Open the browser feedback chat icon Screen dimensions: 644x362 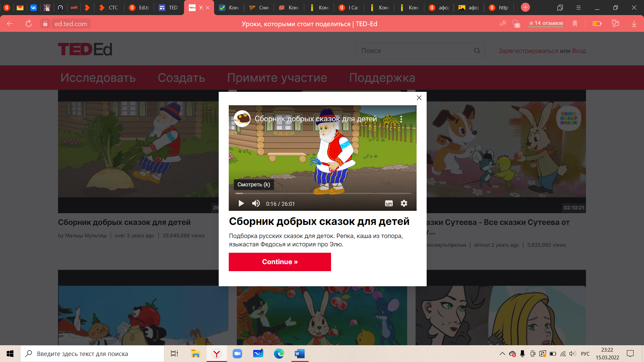615,23
